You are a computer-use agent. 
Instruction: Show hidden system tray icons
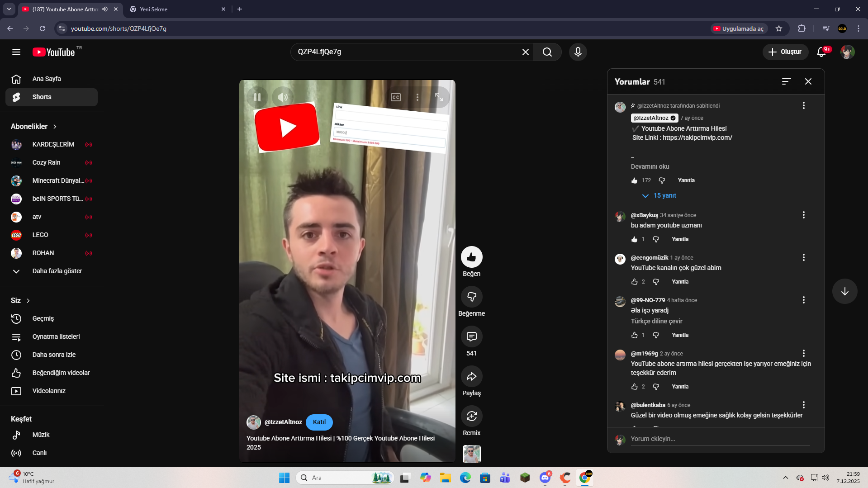coord(786,478)
